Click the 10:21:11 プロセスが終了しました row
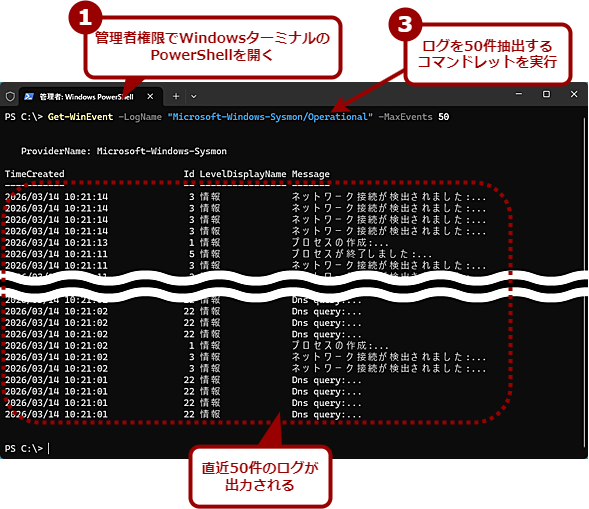589x509 pixels. point(218,254)
